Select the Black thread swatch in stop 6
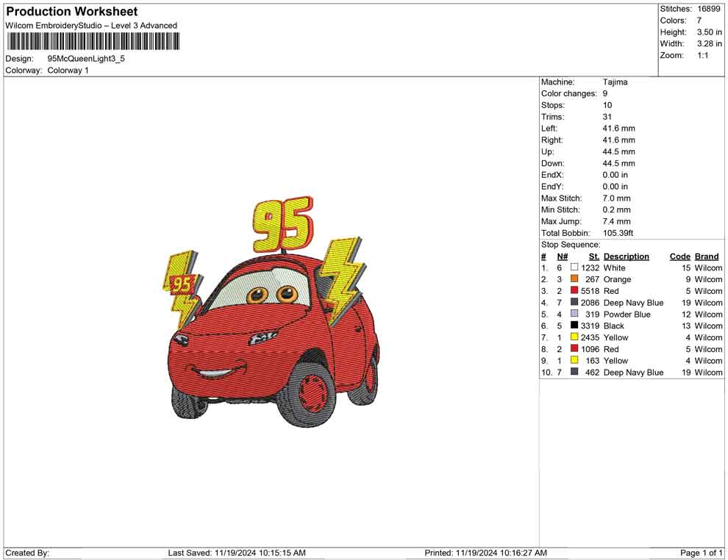Image resolution: width=728 pixels, height=560 pixels. click(x=574, y=326)
